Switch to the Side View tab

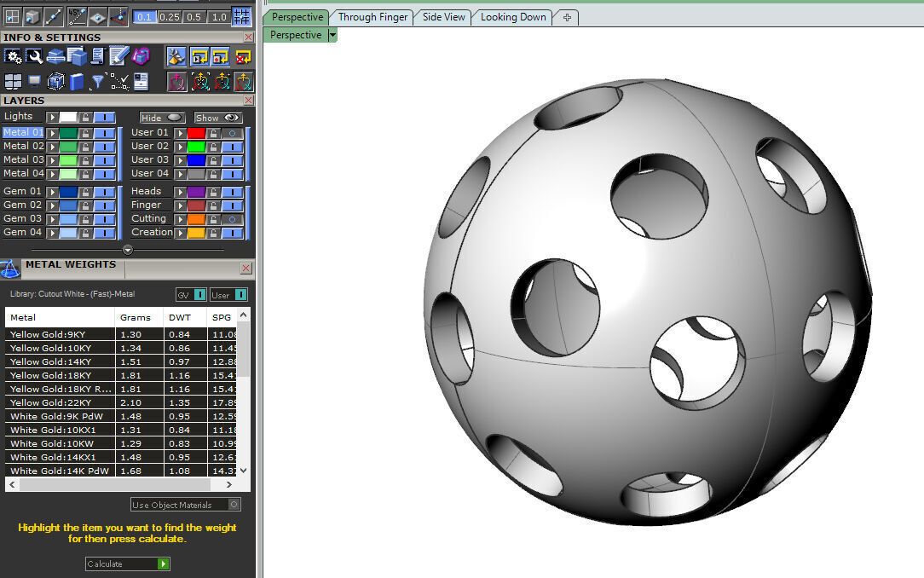(x=444, y=17)
